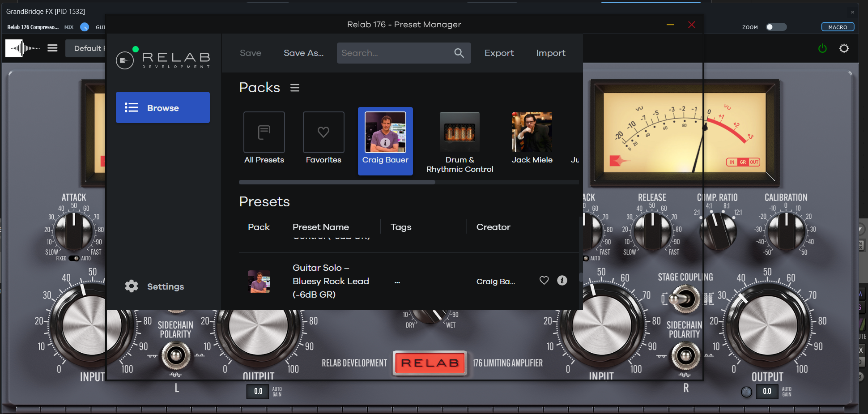The height and width of the screenshot is (414, 868).
Task: Click the left channel Attack knob
Action: (x=73, y=231)
